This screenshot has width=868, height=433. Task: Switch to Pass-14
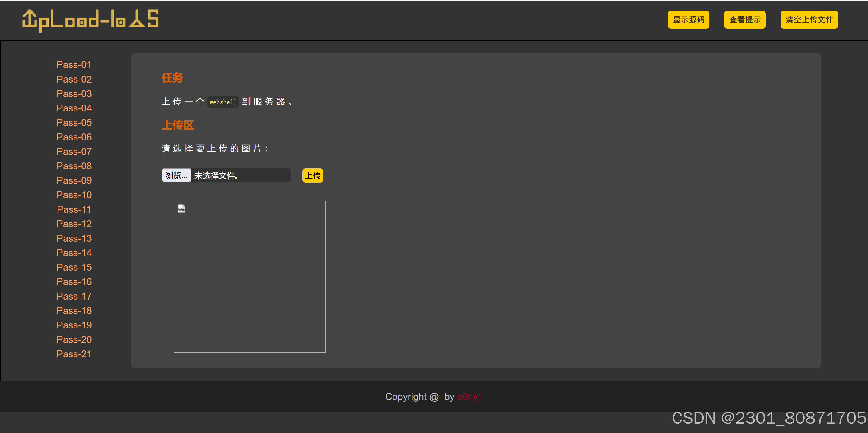pyautogui.click(x=74, y=253)
